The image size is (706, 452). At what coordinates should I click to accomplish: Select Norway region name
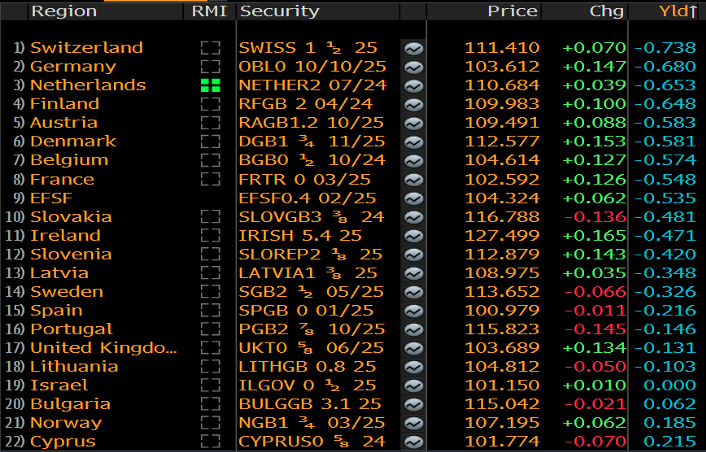[x=66, y=423]
